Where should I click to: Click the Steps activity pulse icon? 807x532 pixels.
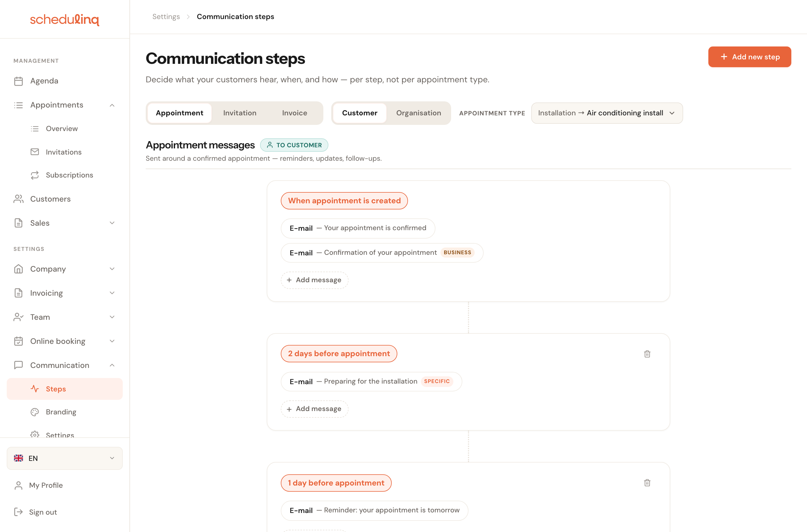pos(35,389)
